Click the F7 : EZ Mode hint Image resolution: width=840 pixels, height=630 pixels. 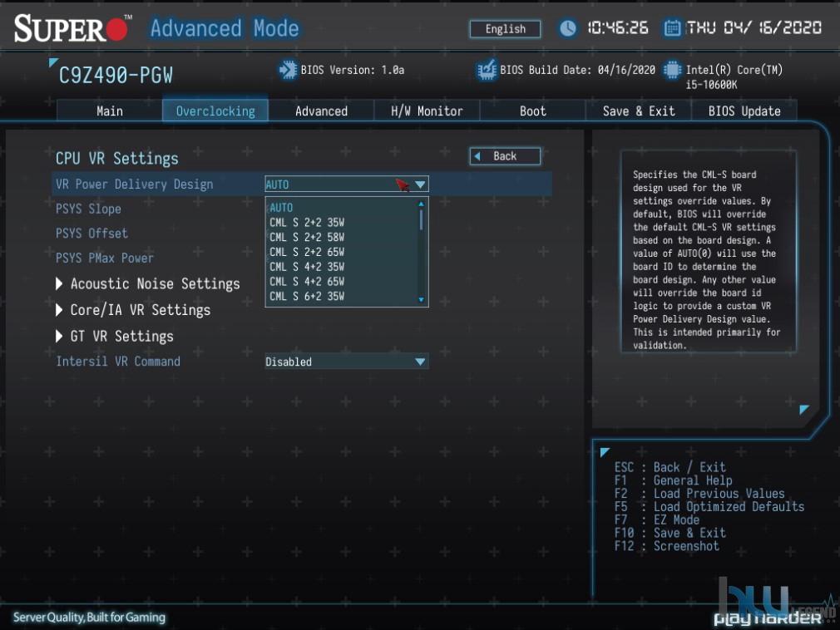tap(657, 519)
